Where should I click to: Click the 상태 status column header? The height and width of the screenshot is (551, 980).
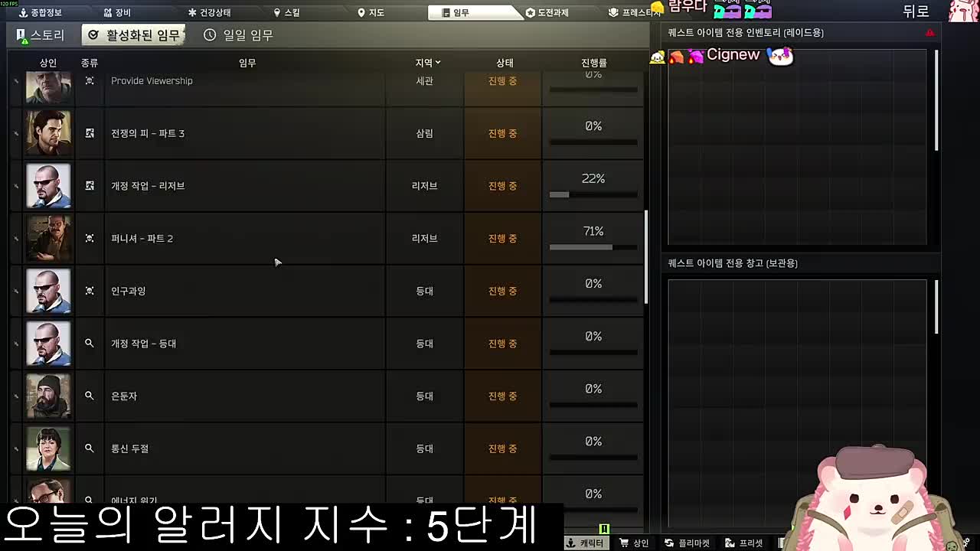tap(504, 63)
